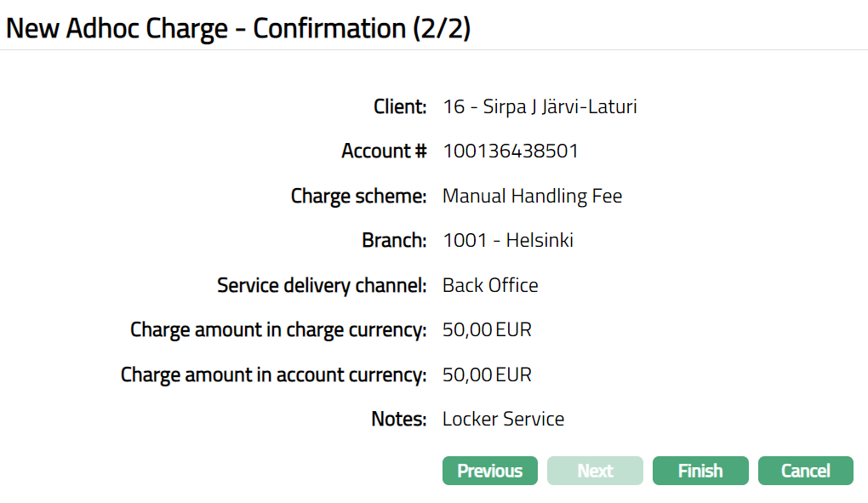868x503 pixels.
Task: Select the account number 100136438501
Action: [511, 151]
